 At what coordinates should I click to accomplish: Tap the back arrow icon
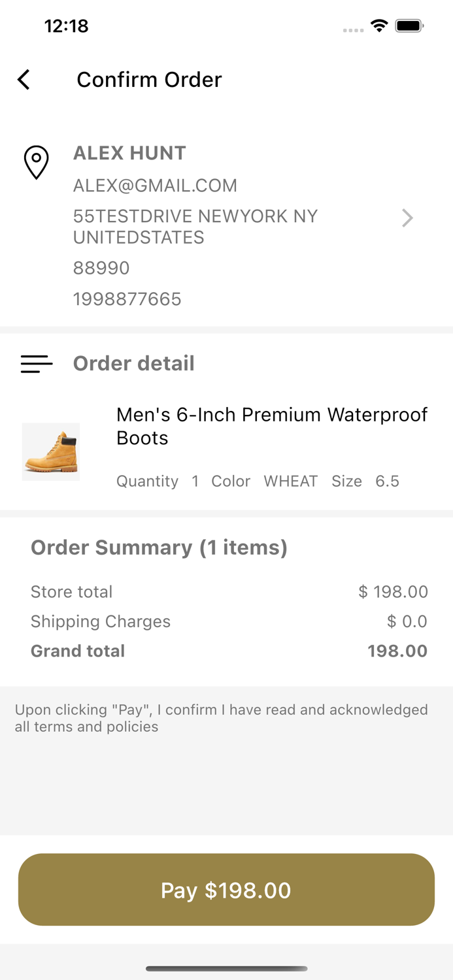tap(24, 80)
